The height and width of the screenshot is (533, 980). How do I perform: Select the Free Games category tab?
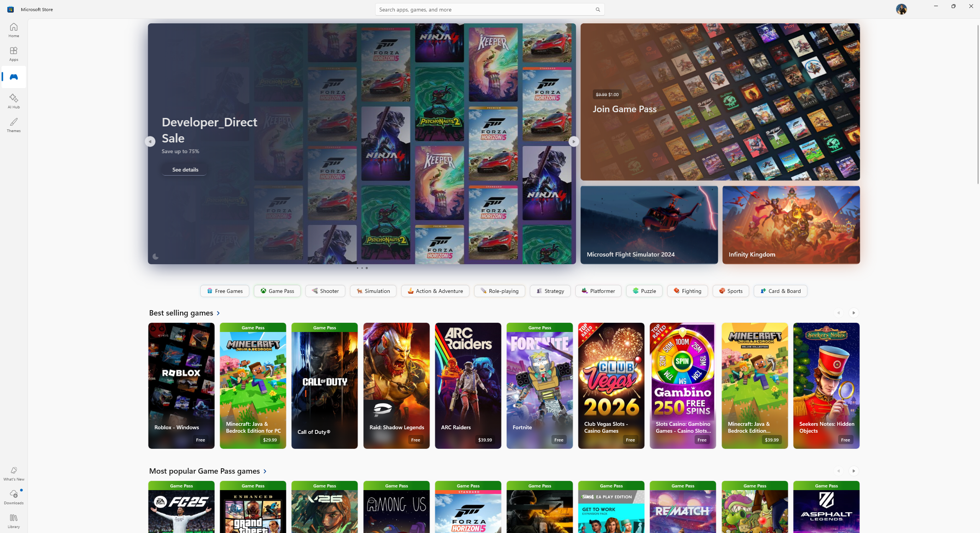point(225,291)
